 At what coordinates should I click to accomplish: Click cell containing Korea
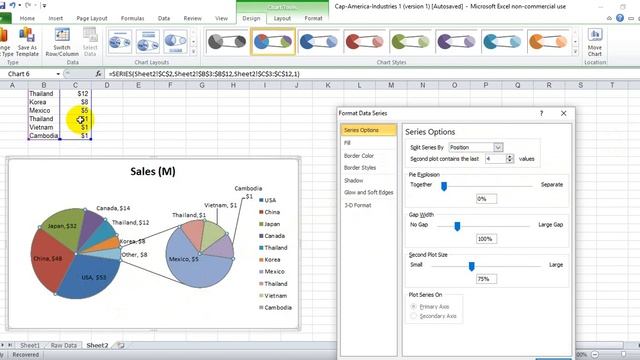44,102
